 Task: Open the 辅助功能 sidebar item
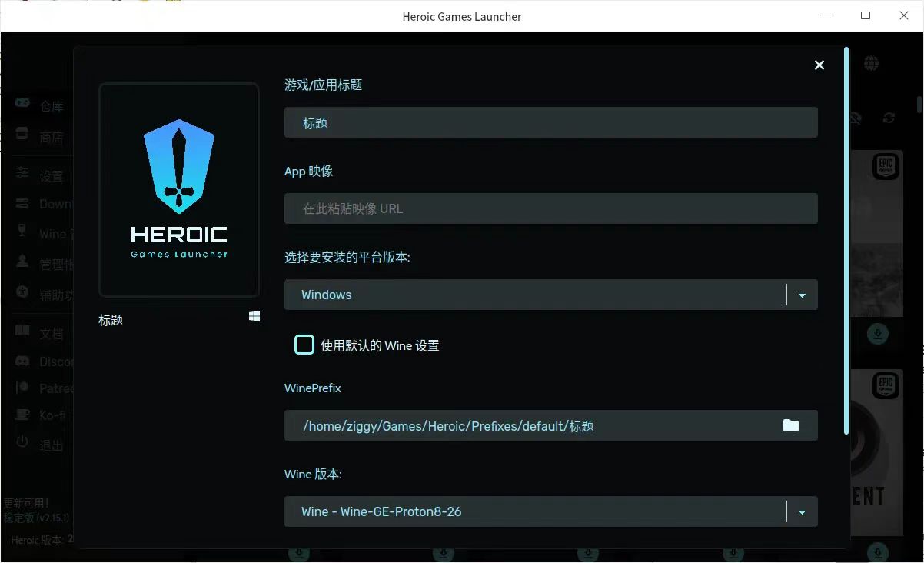[x=44, y=294]
